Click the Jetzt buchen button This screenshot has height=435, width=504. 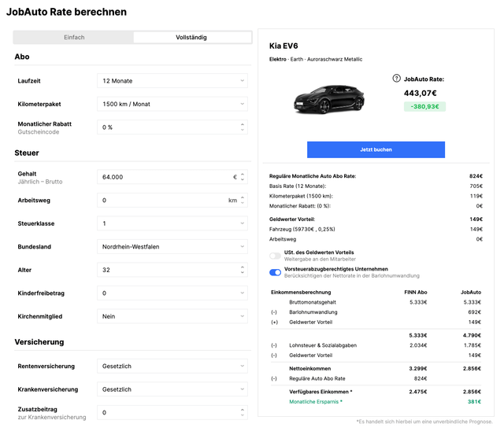point(376,149)
